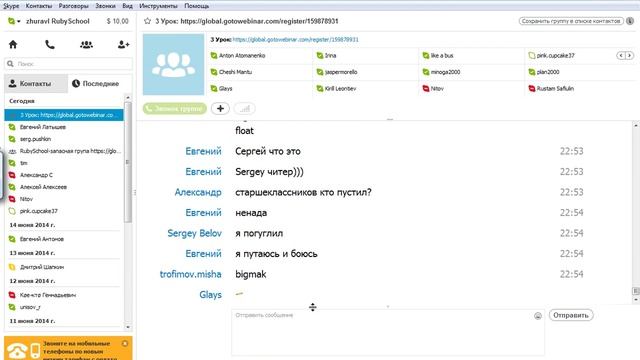Open the RubySchool-запасная група conversation

click(64, 151)
